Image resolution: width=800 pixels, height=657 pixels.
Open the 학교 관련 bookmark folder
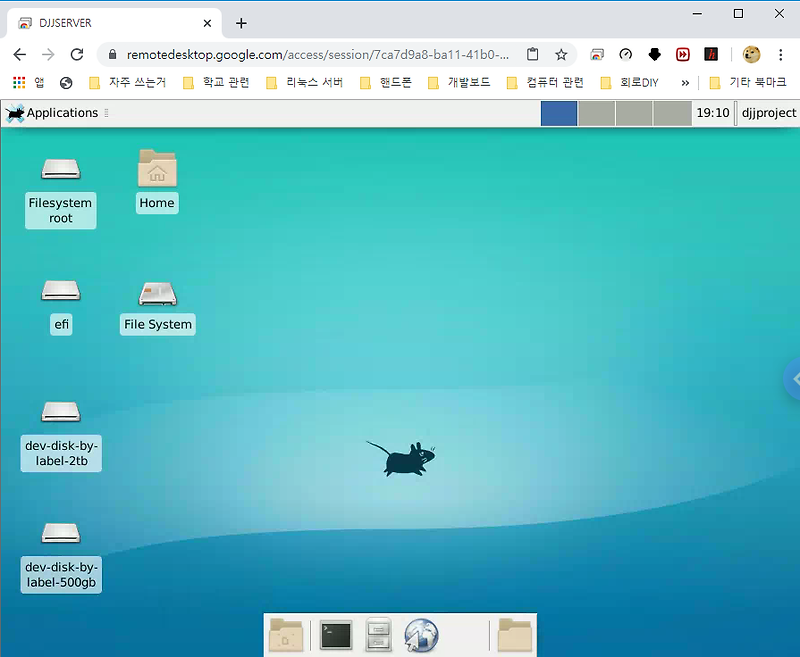click(x=217, y=83)
